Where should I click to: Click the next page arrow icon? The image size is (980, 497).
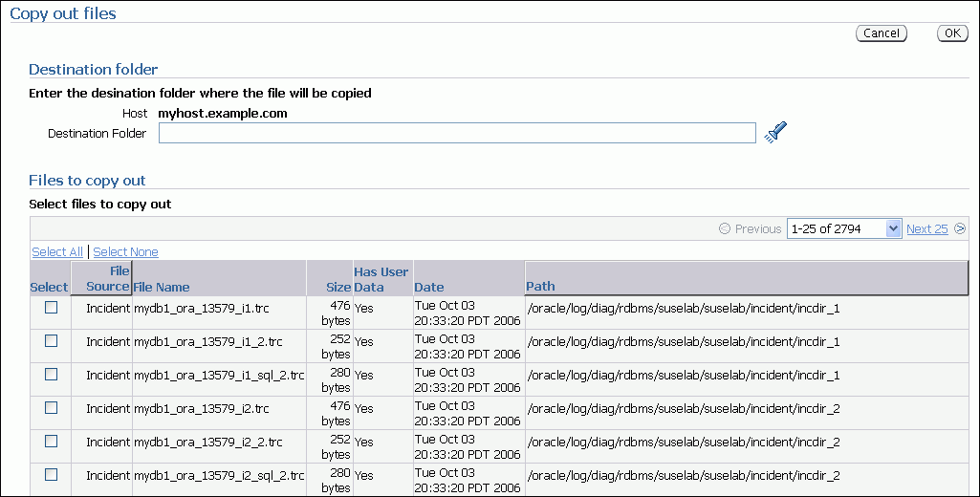tap(959, 228)
